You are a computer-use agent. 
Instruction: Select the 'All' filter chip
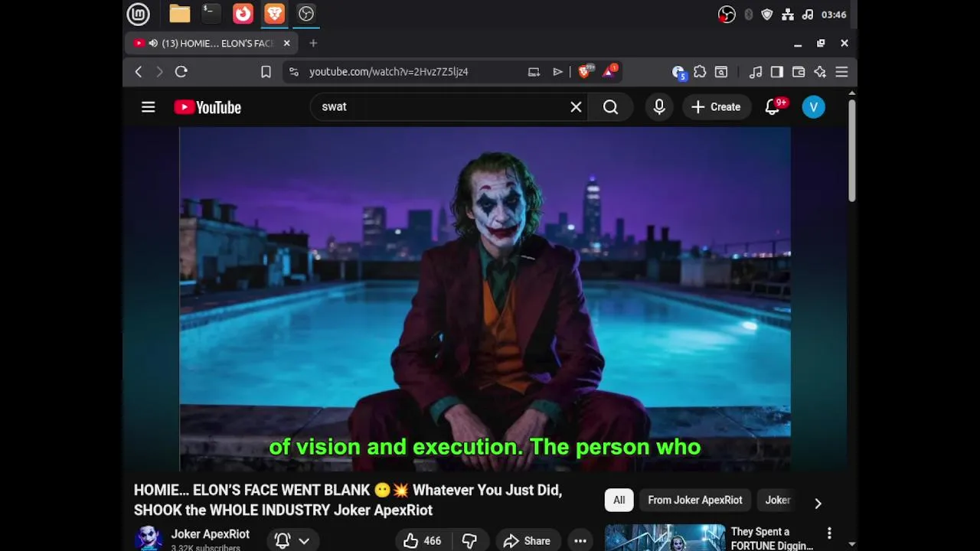pos(619,500)
